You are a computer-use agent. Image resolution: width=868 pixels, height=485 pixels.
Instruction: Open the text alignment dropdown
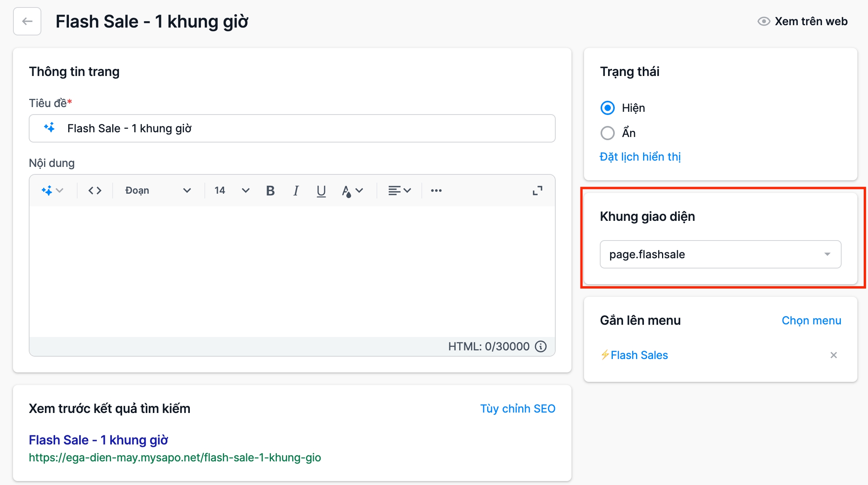pos(399,191)
